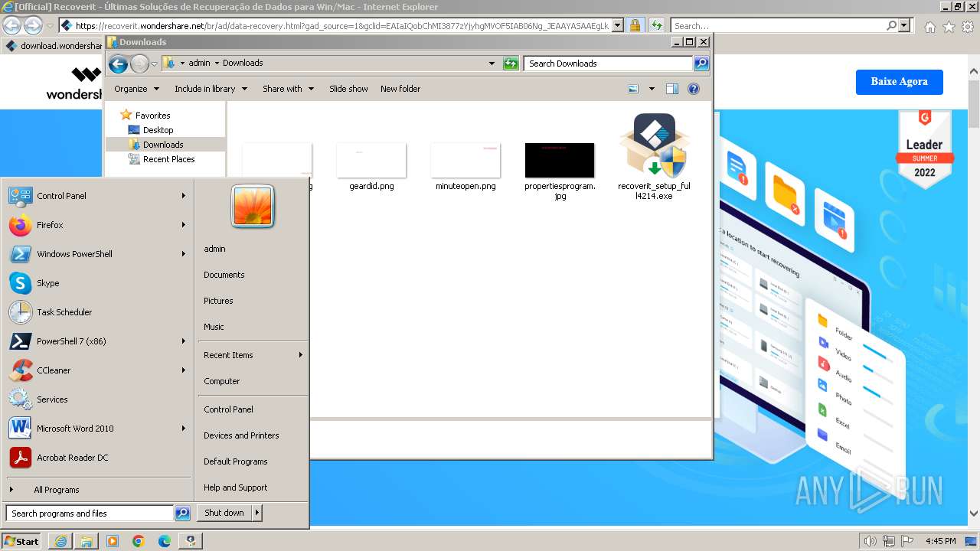The height and width of the screenshot is (551, 980).
Task: Select Recent Places under Favorites
Action: click(x=168, y=159)
